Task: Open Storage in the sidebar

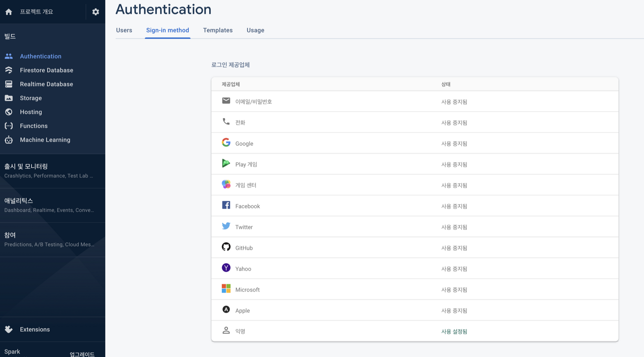Action: (x=31, y=98)
